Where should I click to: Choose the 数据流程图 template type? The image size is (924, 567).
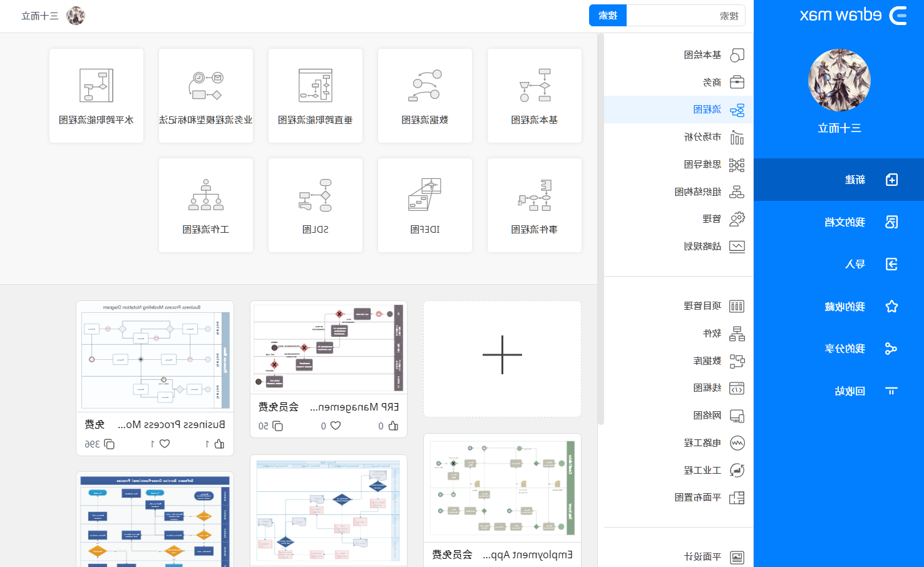coord(425,96)
